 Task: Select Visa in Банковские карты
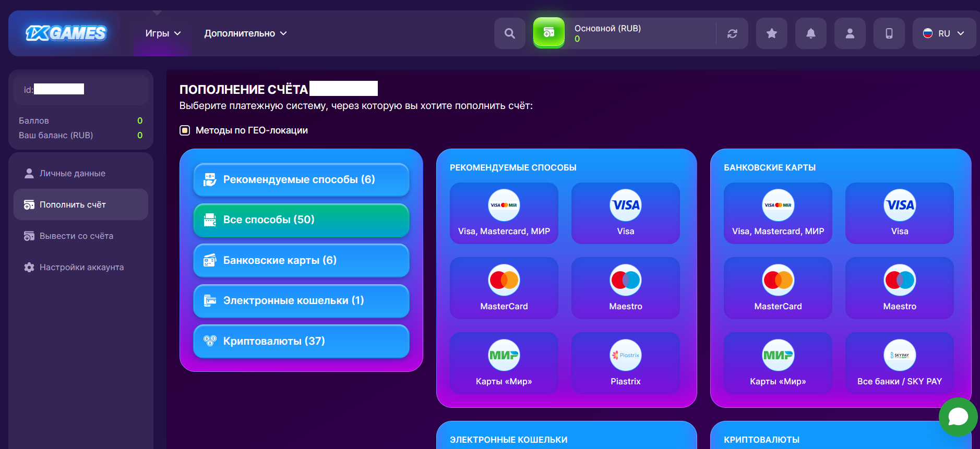900,213
